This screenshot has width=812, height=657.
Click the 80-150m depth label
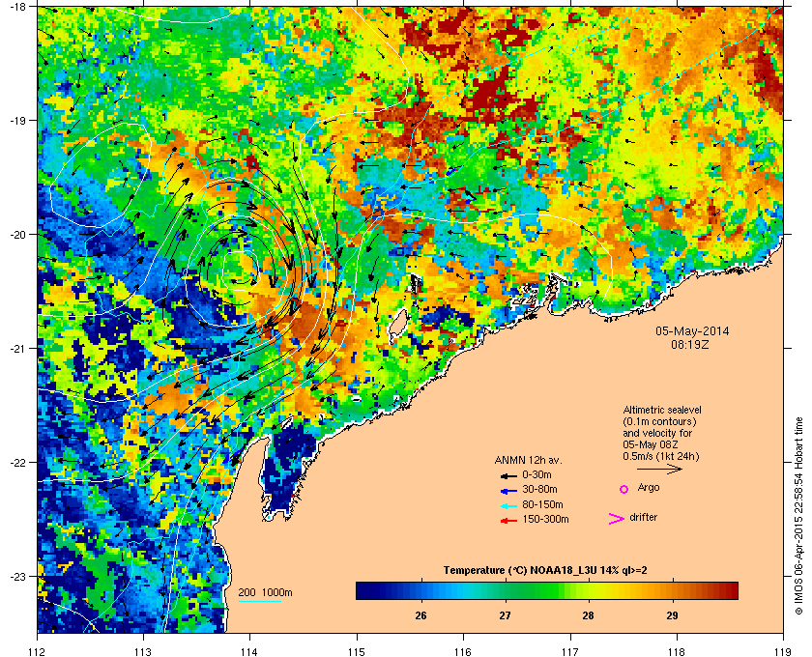pyautogui.click(x=542, y=504)
